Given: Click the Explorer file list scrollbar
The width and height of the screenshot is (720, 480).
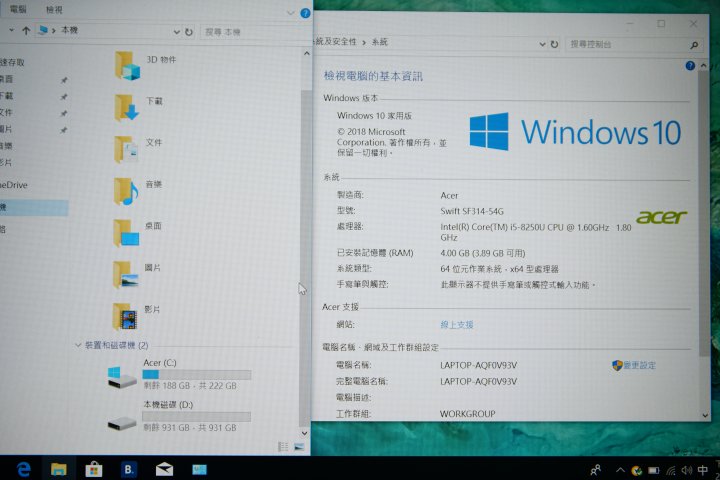Looking at the screenshot, I should click(x=304, y=257).
